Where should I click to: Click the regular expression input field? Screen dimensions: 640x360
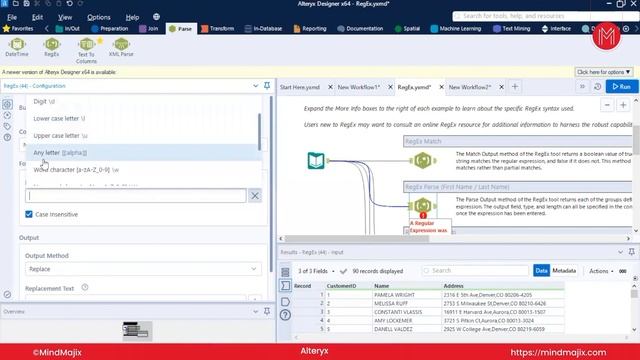pos(136,196)
